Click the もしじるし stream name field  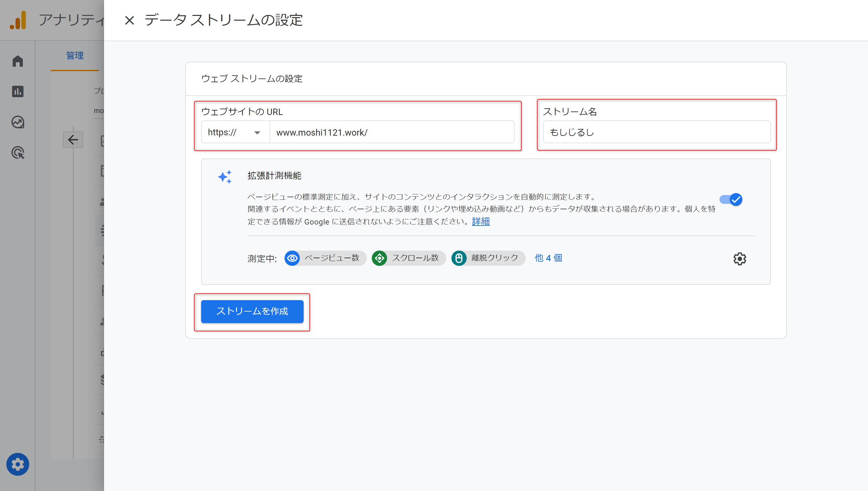(656, 132)
